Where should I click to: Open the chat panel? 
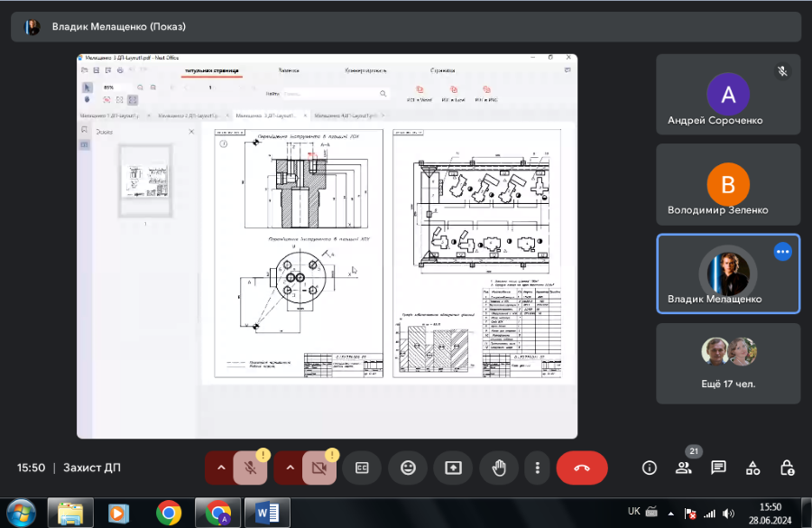[718, 468]
